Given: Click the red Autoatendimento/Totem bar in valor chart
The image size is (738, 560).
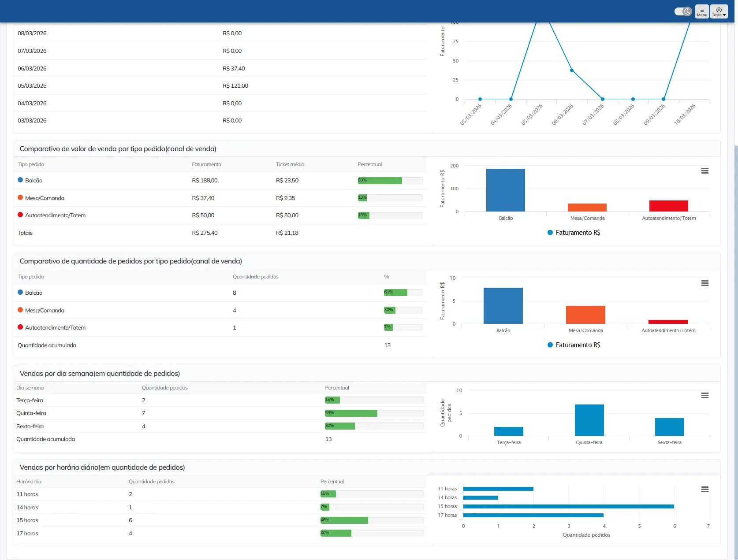Looking at the screenshot, I should pyautogui.click(x=668, y=206).
